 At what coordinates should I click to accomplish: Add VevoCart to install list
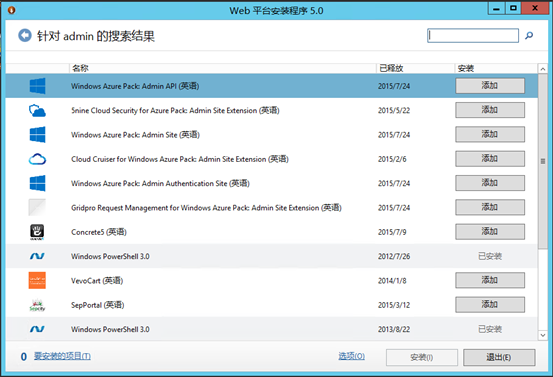pos(490,280)
